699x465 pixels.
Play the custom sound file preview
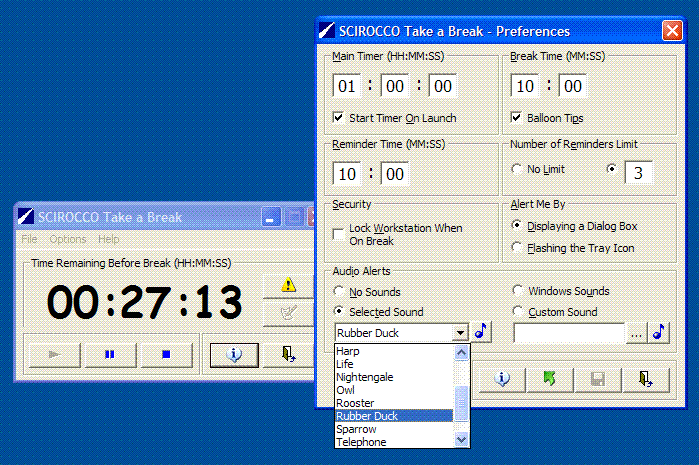tap(658, 332)
